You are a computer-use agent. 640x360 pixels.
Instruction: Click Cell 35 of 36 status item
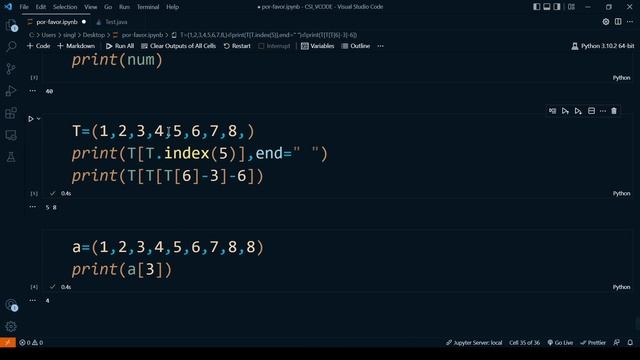[x=524, y=342]
